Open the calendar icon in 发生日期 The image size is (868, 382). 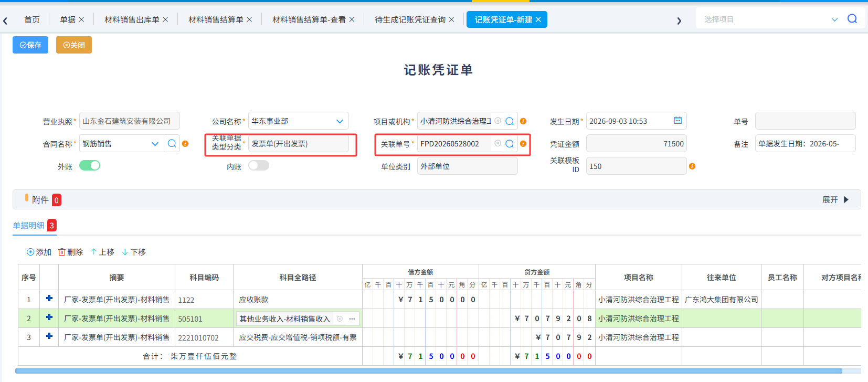(x=678, y=121)
